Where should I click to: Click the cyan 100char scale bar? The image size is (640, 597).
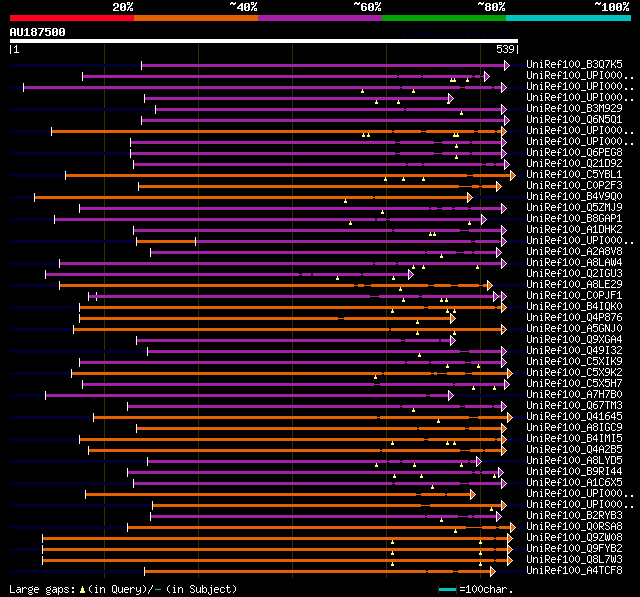[x=447, y=589]
